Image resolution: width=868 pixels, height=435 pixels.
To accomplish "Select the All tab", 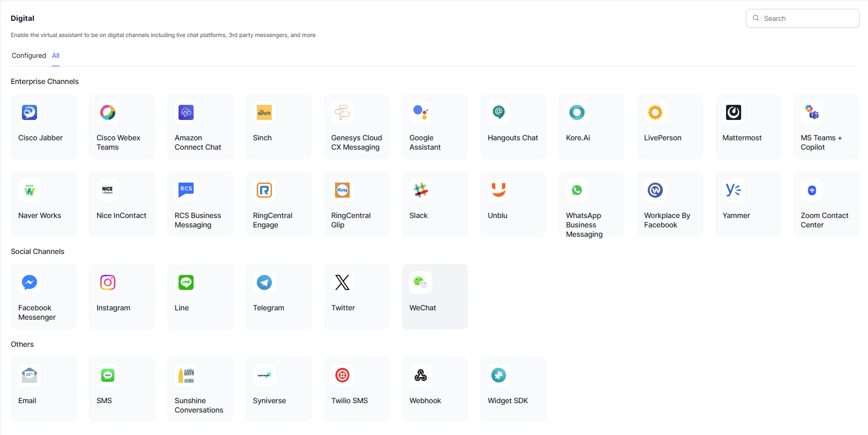I will 56,56.
